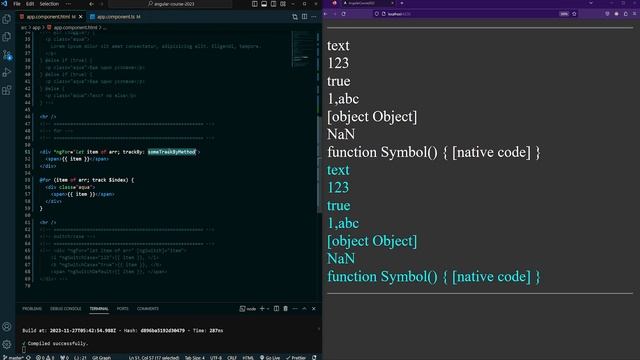Open the editor More Actions menu
The height and width of the screenshot is (360, 640).
[x=313, y=17]
